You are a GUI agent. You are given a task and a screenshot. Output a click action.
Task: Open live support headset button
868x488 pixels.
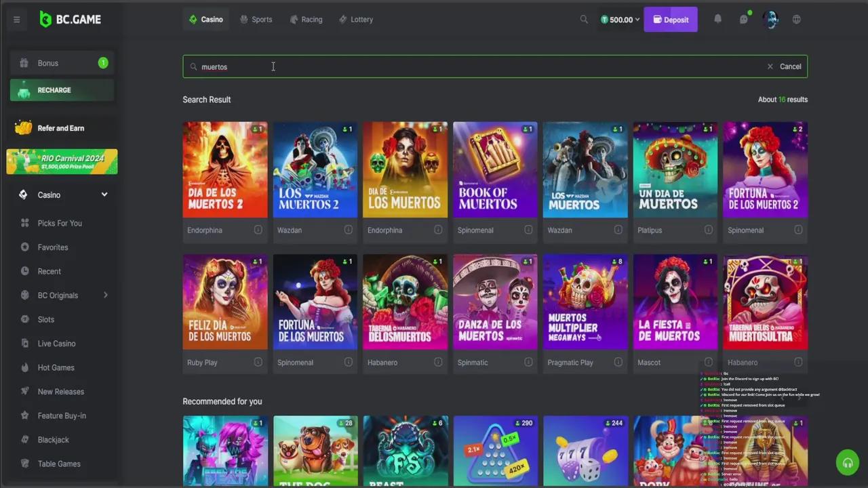(848, 463)
